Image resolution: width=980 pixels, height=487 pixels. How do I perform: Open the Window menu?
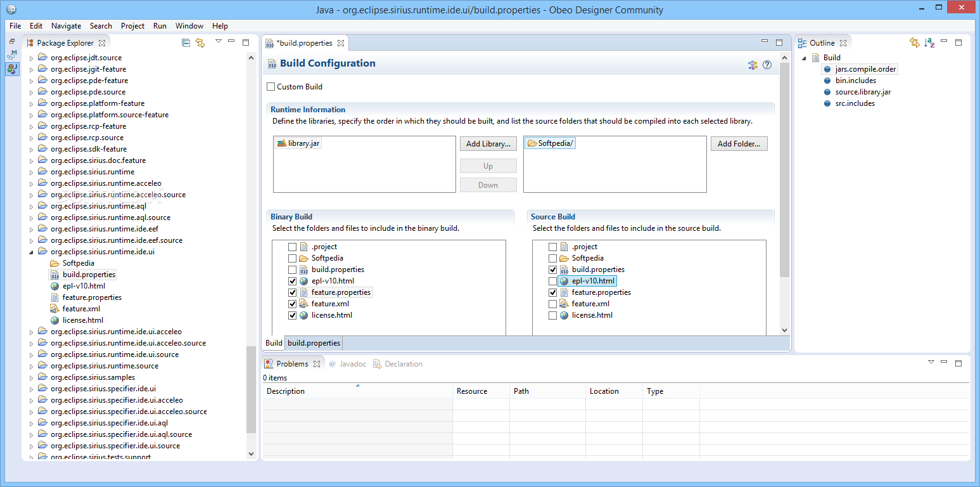click(189, 26)
